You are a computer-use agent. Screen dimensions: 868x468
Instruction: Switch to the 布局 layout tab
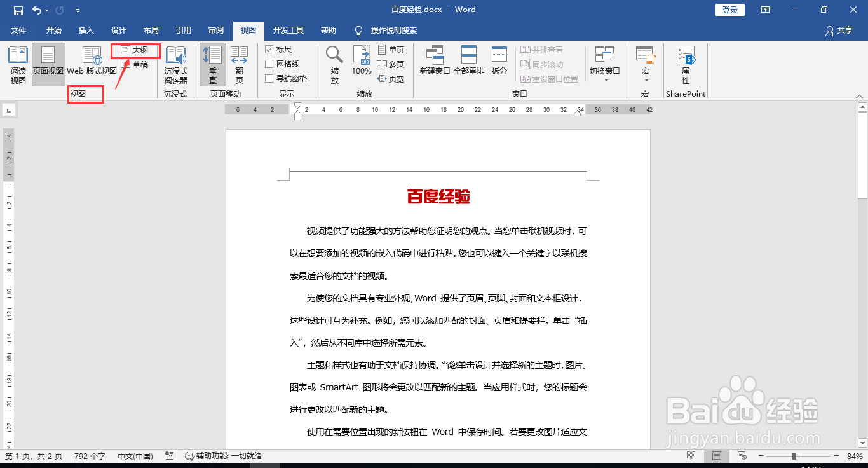(x=151, y=31)
